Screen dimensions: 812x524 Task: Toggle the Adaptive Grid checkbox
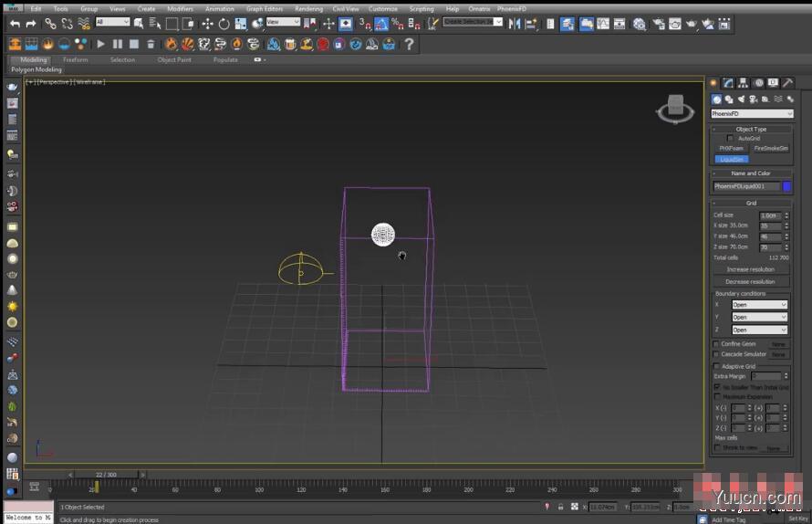(716, 366)
